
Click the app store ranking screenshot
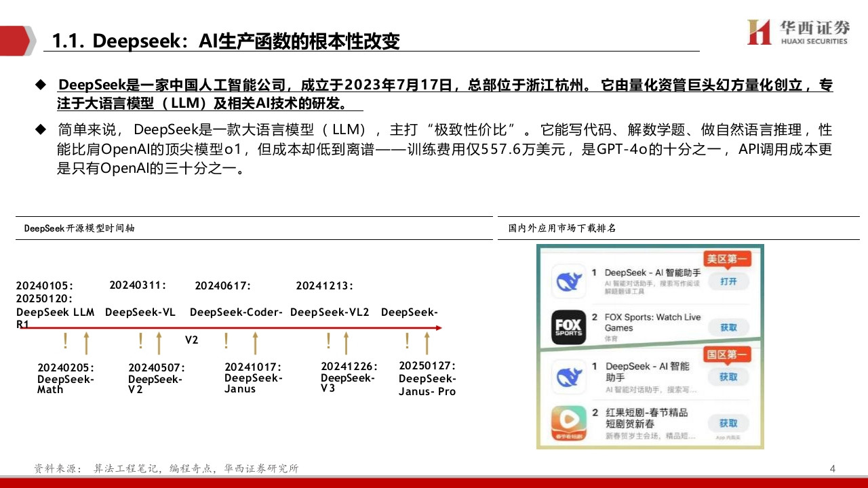click(x=650, y=346)
